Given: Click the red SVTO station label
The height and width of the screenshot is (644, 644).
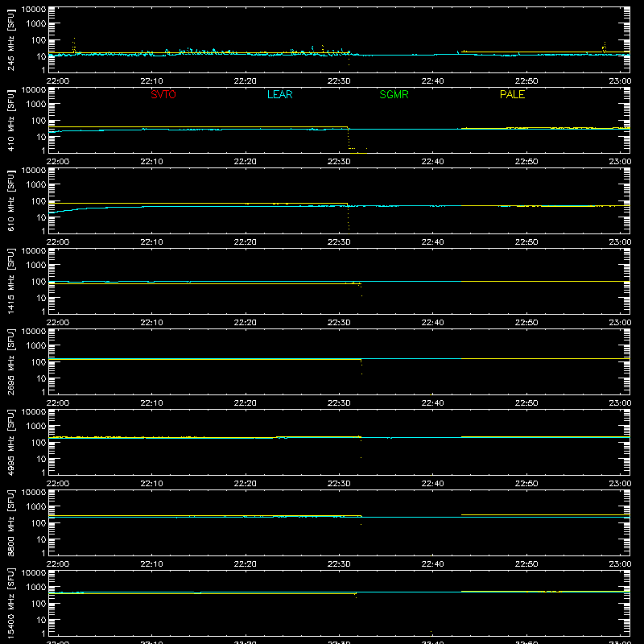Looking at the screenshot, I should [x=163, y=94].
